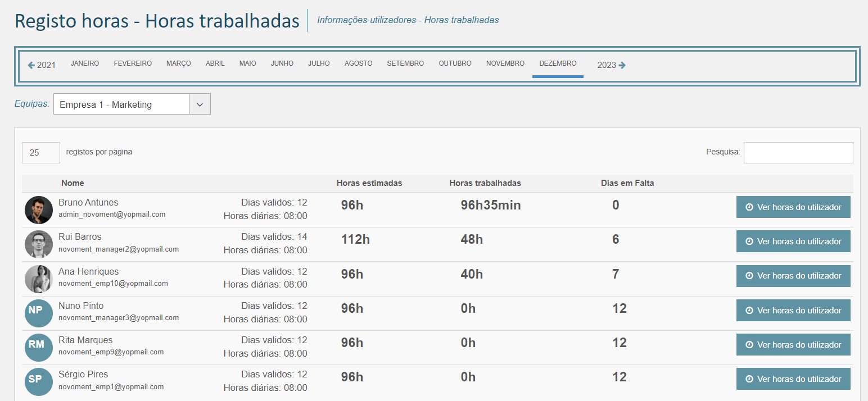Click Ana Henriques avatar picture
Viewport: 868px width, 401px height.
38,279
